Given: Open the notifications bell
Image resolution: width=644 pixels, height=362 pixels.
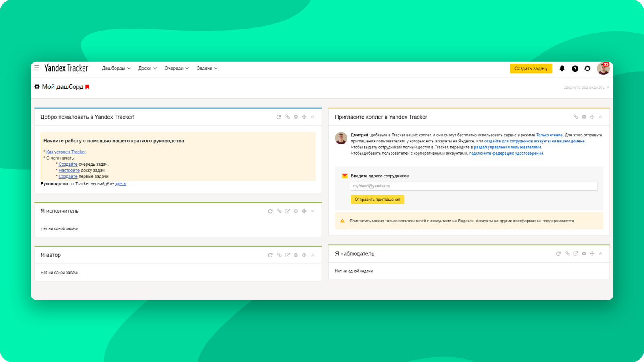Looking at the screenshot, I should coord(562,68).
